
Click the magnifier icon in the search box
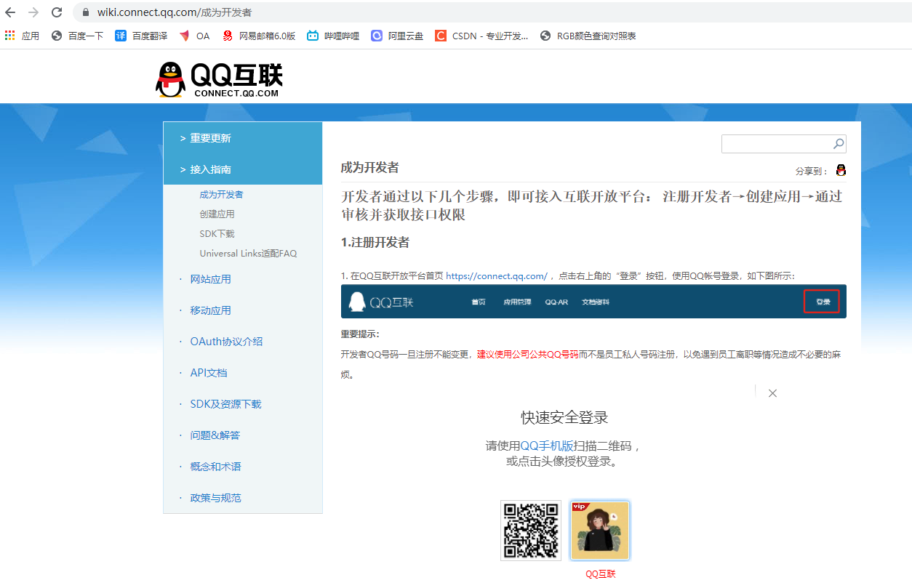[x=837, y=143]
